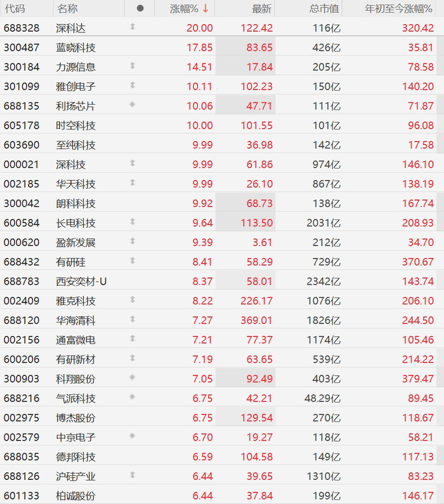444x504 pixels.
Task: Select the 柏诚股份 row
Action: coord(222,495)
